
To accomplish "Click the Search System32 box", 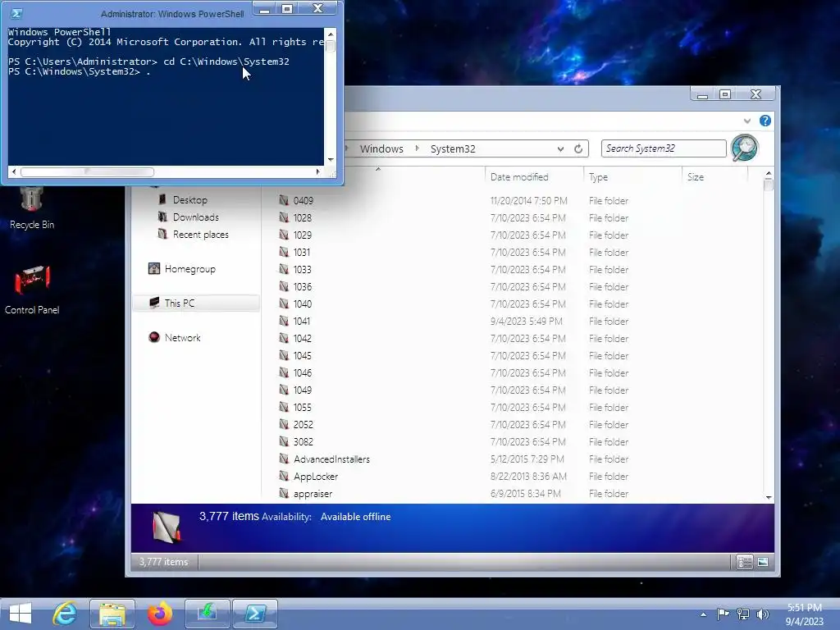I will pos(664,148).
